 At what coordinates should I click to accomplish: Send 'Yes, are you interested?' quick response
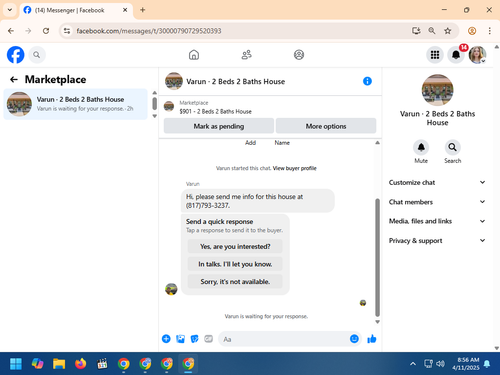click(235, 246)
